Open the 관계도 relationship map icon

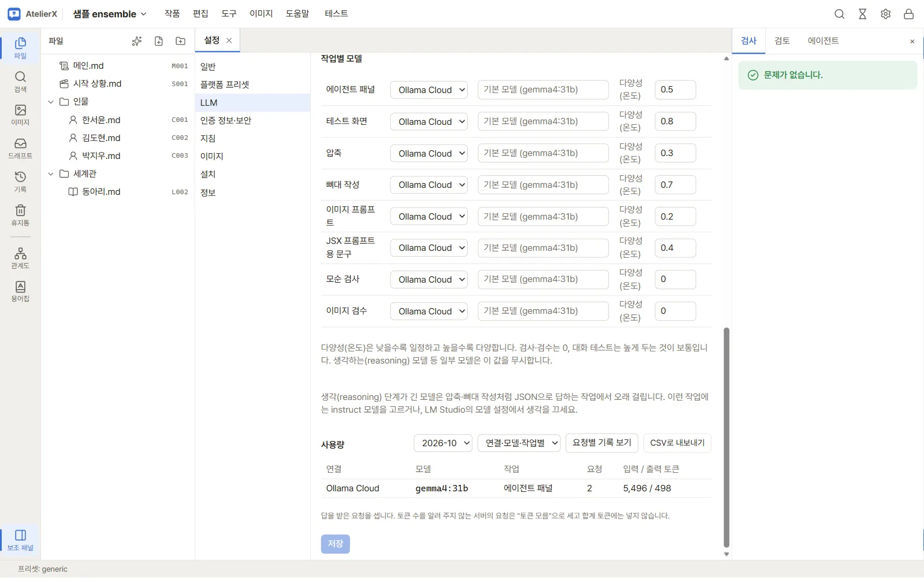pyautogui.click(x=20, y=258)
